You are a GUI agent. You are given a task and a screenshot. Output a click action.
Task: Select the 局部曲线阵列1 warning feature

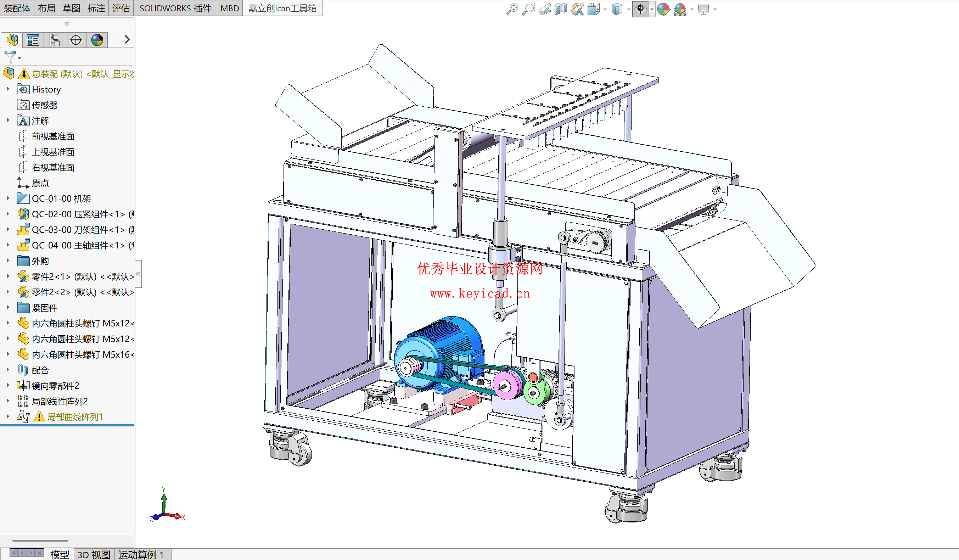point(60,417)
